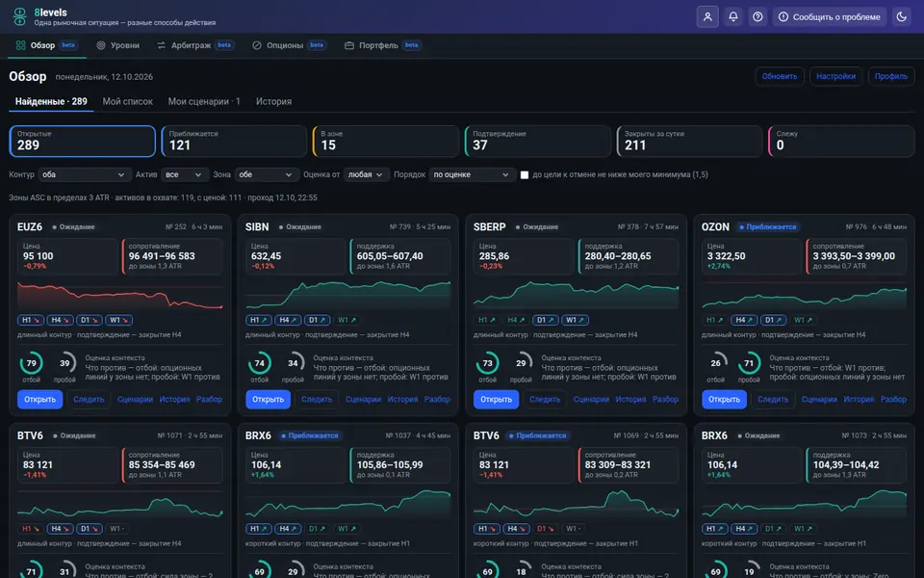
Task: Open the Порядок dropdown set to по оценке
Action: tap(472, 174)
